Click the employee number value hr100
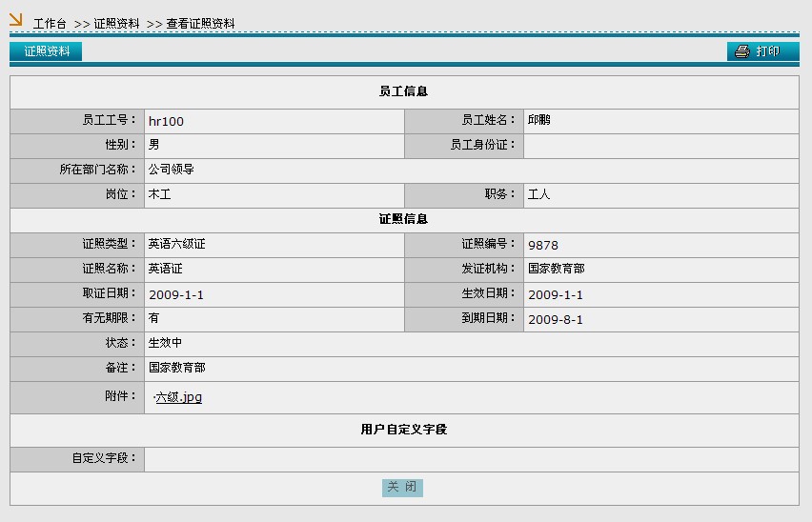812x522 pixels. coord(166,121)
